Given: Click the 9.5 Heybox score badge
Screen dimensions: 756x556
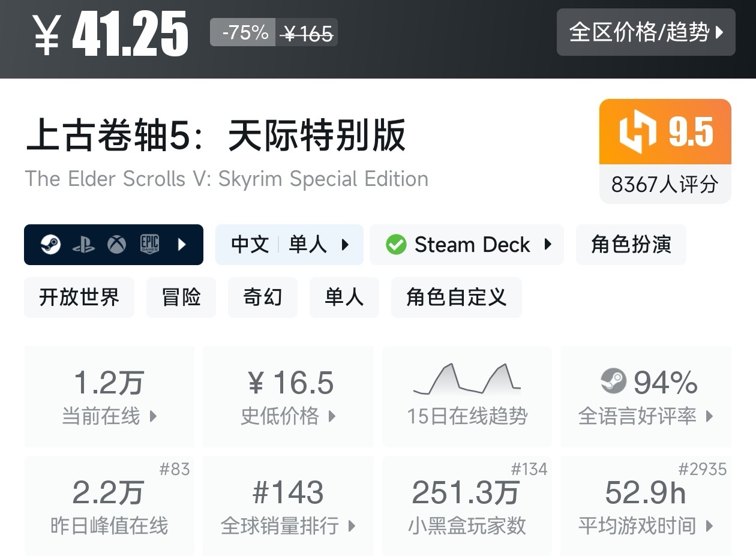Looking at the screenshot, I should click(665, 132).
